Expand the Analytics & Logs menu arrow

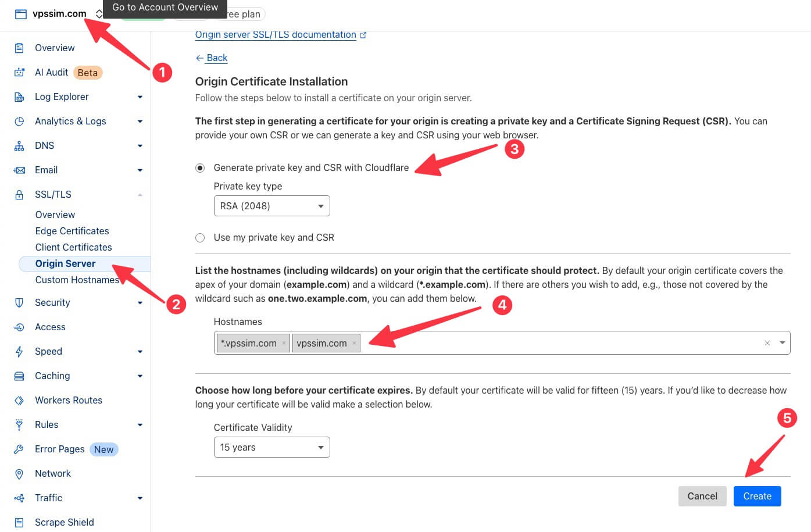click(x=140, y=122)
